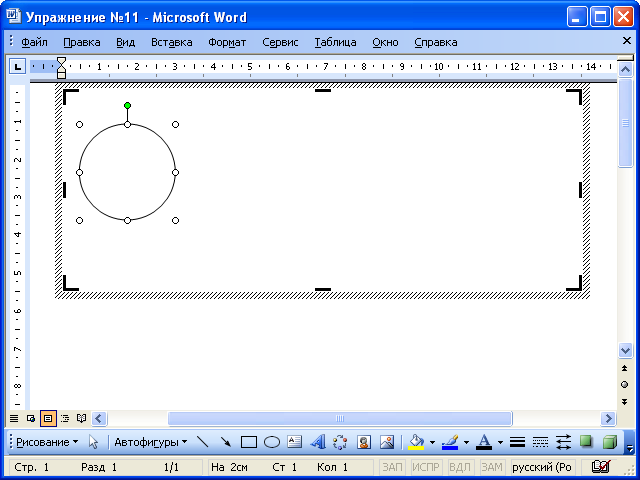The height and width of the screenshot is (480, 640).
Task: Switch to Print Layout view
Action: pyautogui.click(x=48, y=418)
